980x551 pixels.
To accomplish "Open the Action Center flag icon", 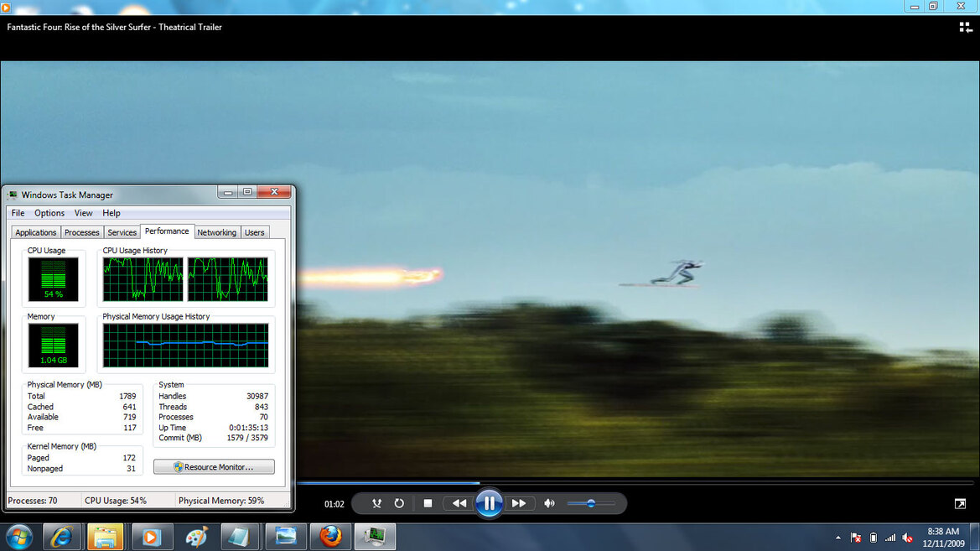I will coord(856,538).
